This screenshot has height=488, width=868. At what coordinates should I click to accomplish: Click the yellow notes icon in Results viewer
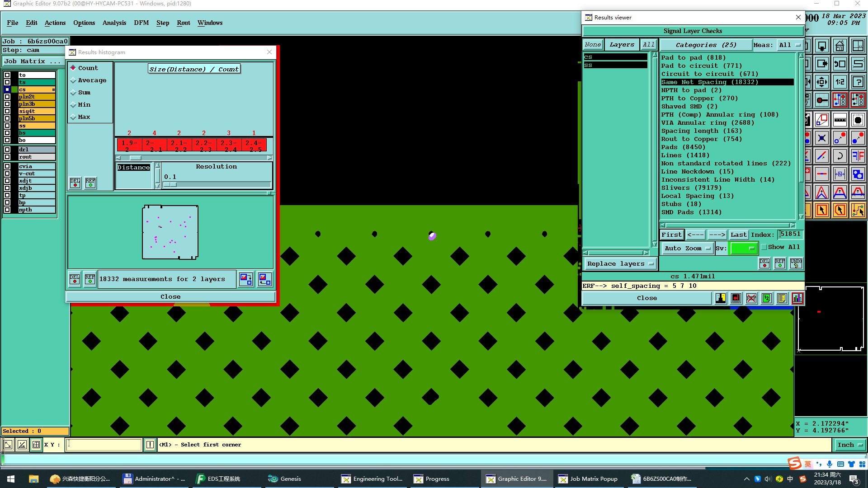point(782,298)
